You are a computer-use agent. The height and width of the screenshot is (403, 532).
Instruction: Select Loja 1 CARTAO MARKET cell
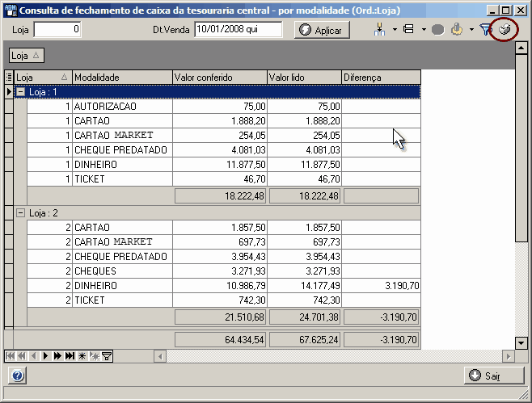click(122, 135)
